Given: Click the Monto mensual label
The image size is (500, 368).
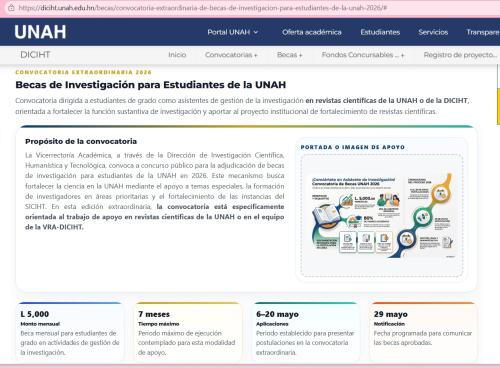Looking at the screenshot, I should [40, 324].
